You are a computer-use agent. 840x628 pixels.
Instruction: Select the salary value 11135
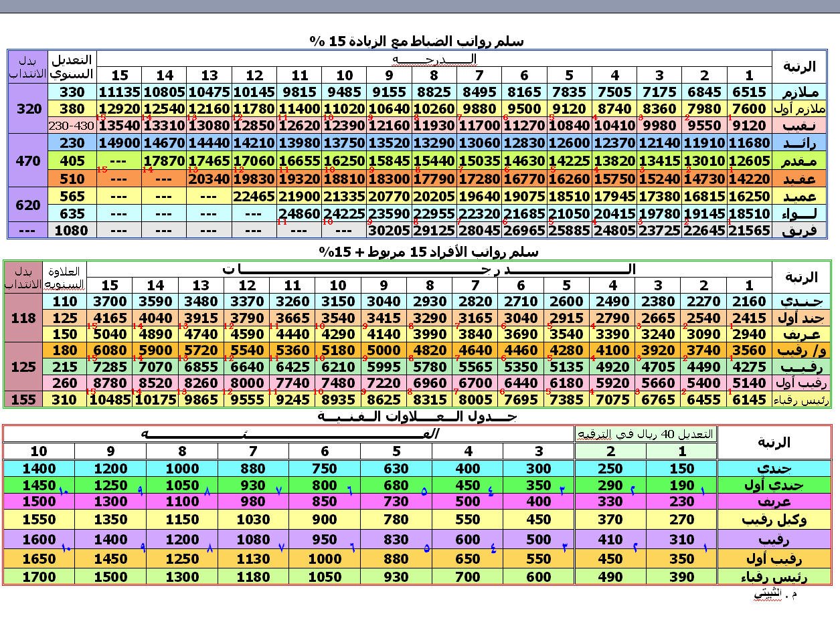(119, 92)
